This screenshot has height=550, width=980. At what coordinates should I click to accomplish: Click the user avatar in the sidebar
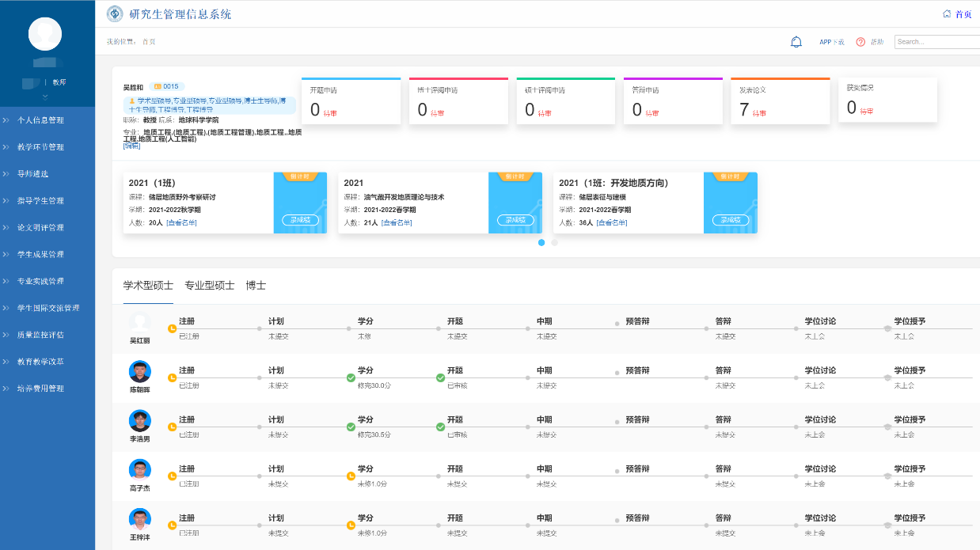(x=45, y=33)
